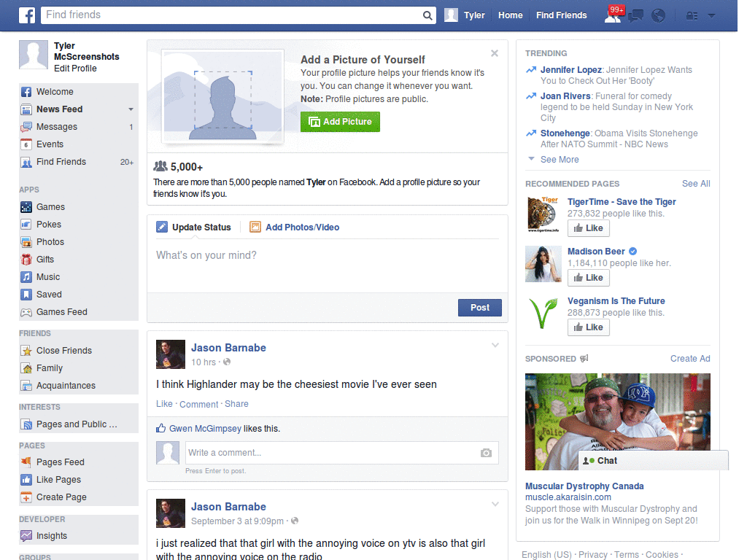Open privacy shortcuts lock icon
747x560 pixels.
click(x=692, y=16)
